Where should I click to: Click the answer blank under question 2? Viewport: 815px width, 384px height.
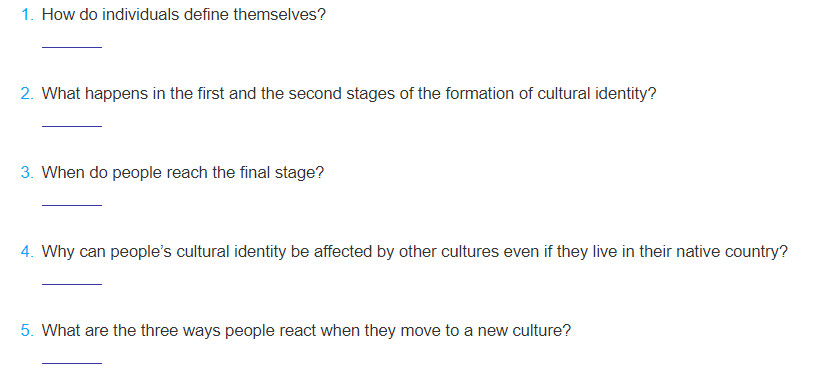pyautogui.click(x=72, y=121)
